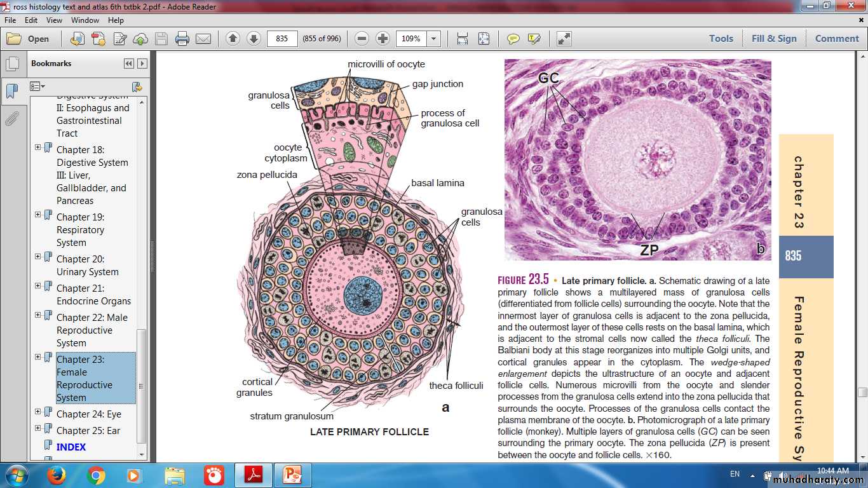Open the Fill & Sign pane
This screenshot has width=868, height=488.
click(773, 39)
